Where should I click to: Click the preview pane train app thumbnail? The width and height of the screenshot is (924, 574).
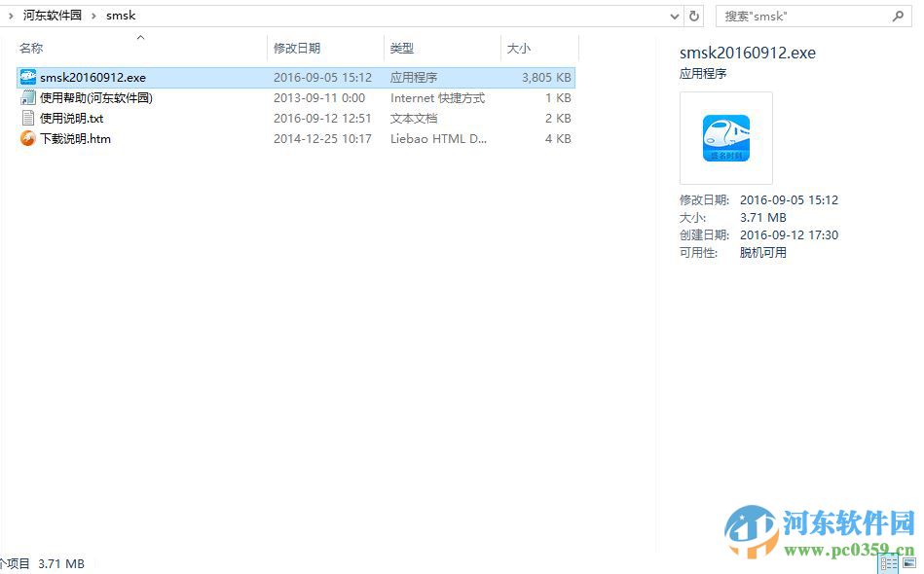click(726, 138)
